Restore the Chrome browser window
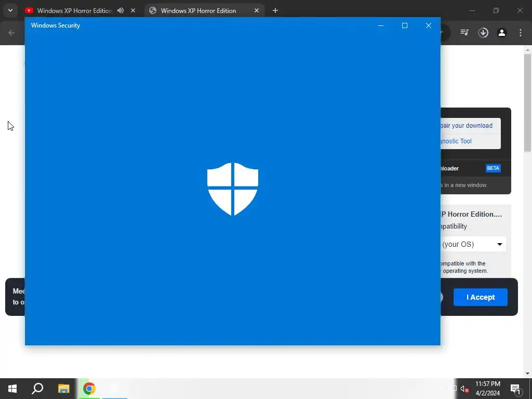This screenshot has width=532, height=399. (496, 10)
